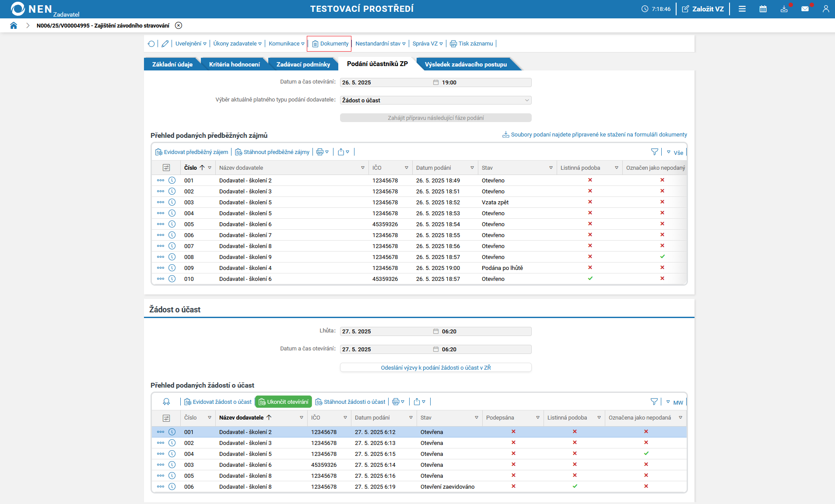Open the messages envelope icon
835x504 pixels.
pos(805,9)
